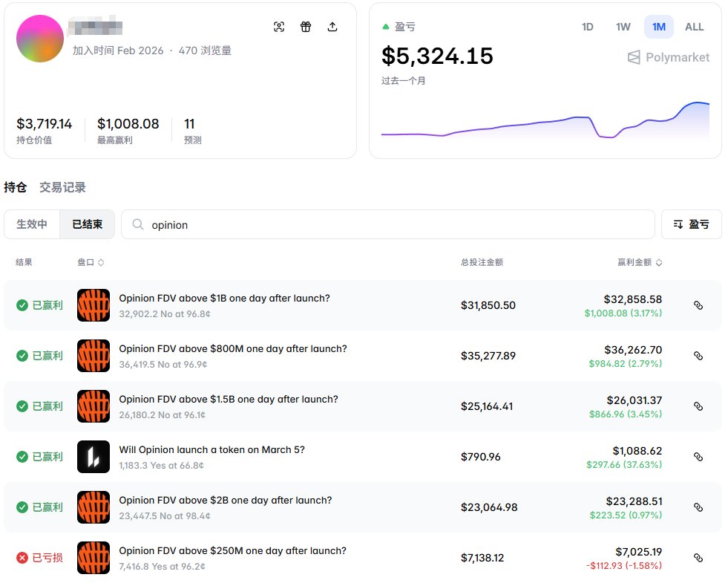The image size is (728, 586).
Task: Select the 1D time range
Action: tap(587, 27)
